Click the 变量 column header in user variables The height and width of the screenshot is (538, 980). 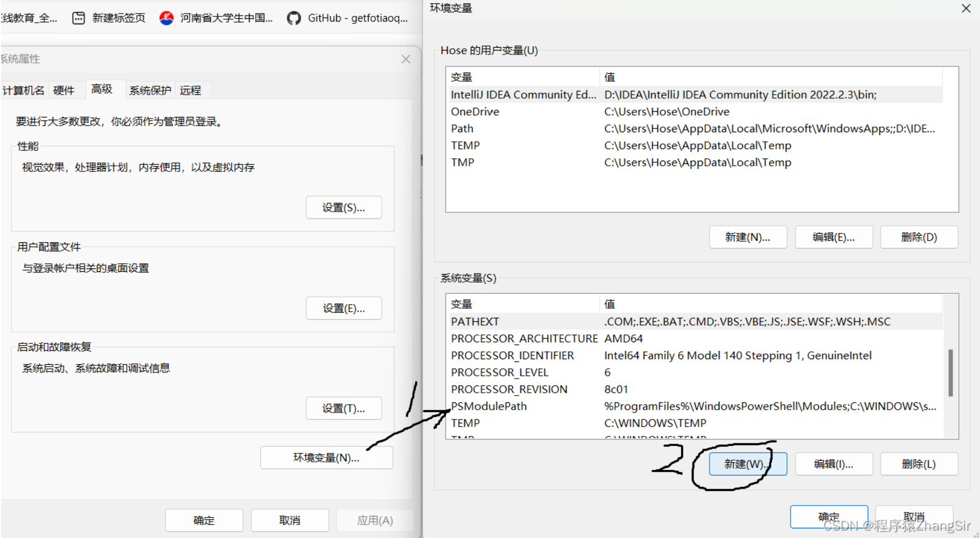(523, 77)
